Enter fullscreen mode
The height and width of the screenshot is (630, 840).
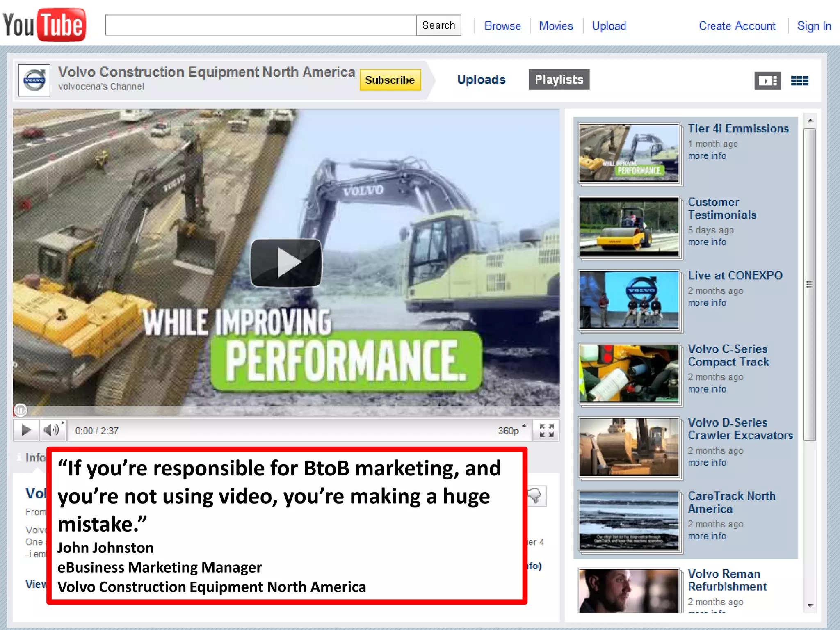point(546,430)
